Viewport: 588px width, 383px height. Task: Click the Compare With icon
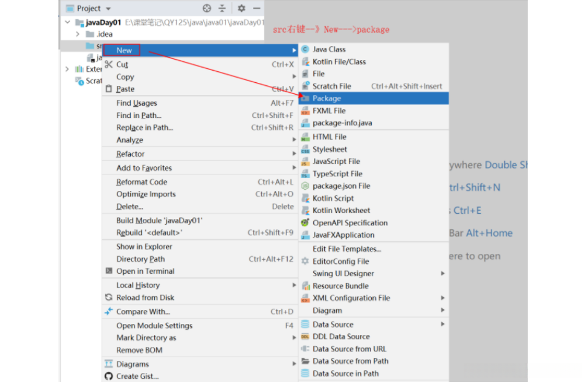pos(109,311)
